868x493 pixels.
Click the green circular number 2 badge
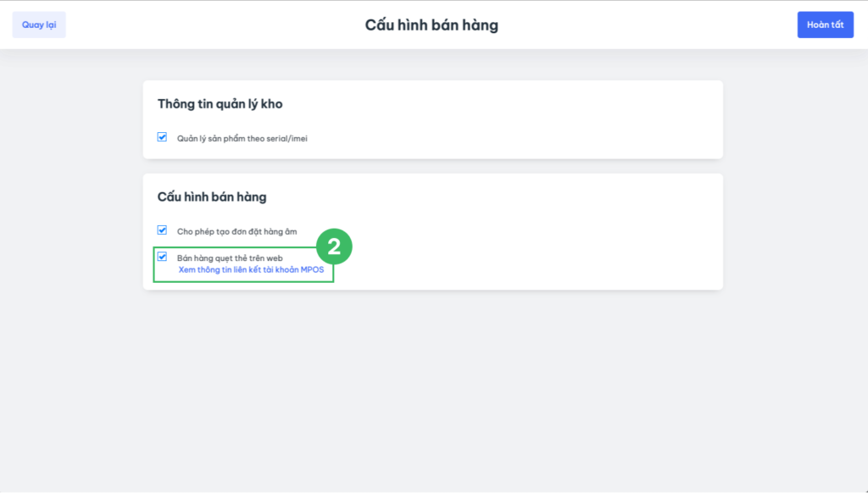click(x=334, y=247)
